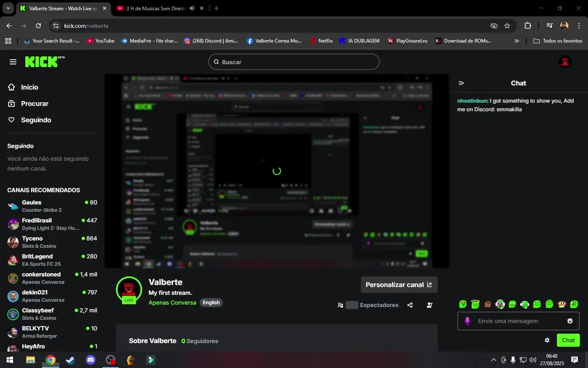This screenshot has height=368, width=588.
Task: Open Procurar in sidebar
Action: [29, 104]
